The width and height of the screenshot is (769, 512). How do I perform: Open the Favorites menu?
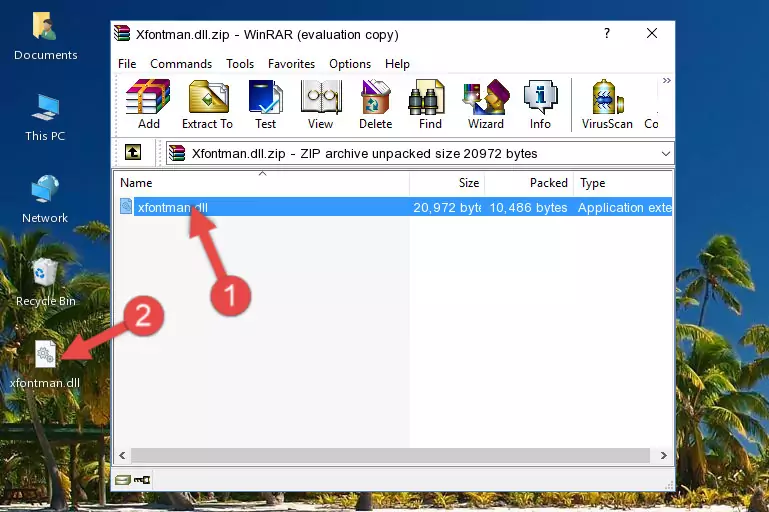tap(291, 64)
